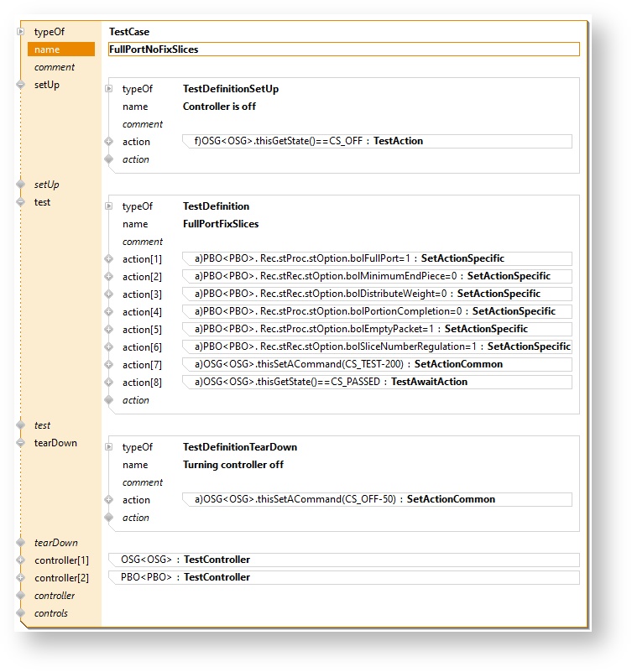
Task: Click the diamond handle beside action[7]
Action: 109,365
